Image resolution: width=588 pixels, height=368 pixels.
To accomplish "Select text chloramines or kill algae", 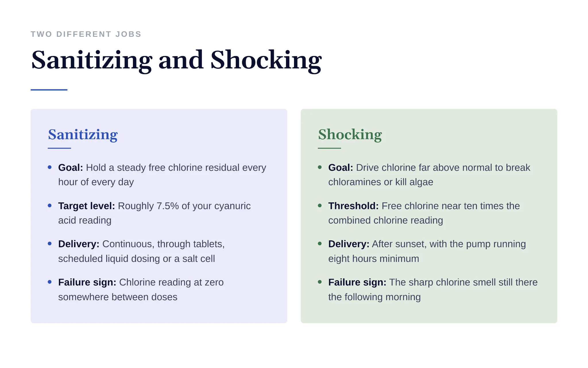I will point(381,182).
